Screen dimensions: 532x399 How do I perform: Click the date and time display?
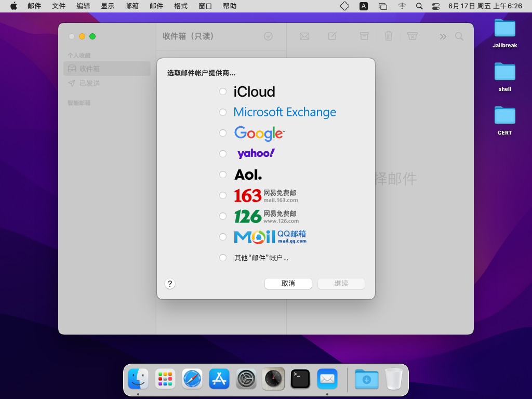coord(485,6)
